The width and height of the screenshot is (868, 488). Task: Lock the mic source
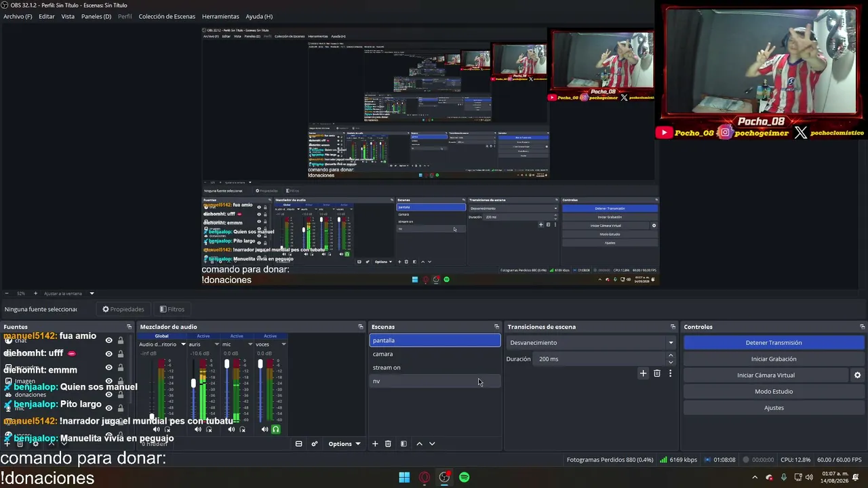121,408
